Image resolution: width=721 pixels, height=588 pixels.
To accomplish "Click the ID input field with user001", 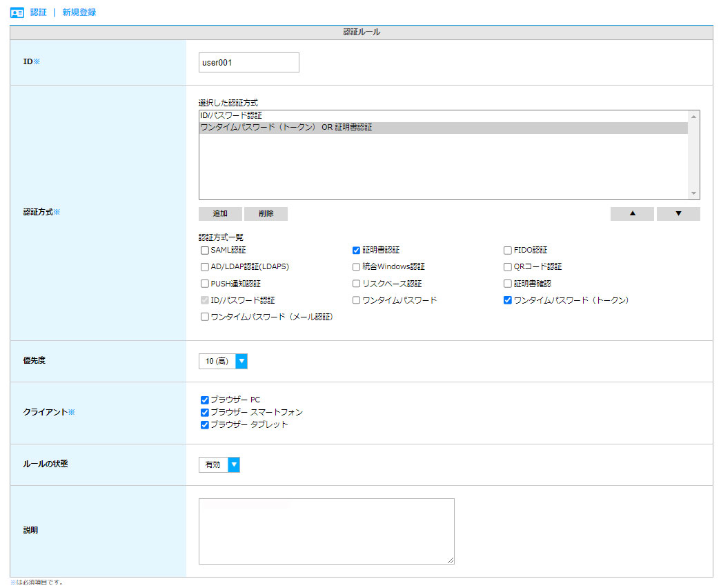I will [x=249, y=63].
